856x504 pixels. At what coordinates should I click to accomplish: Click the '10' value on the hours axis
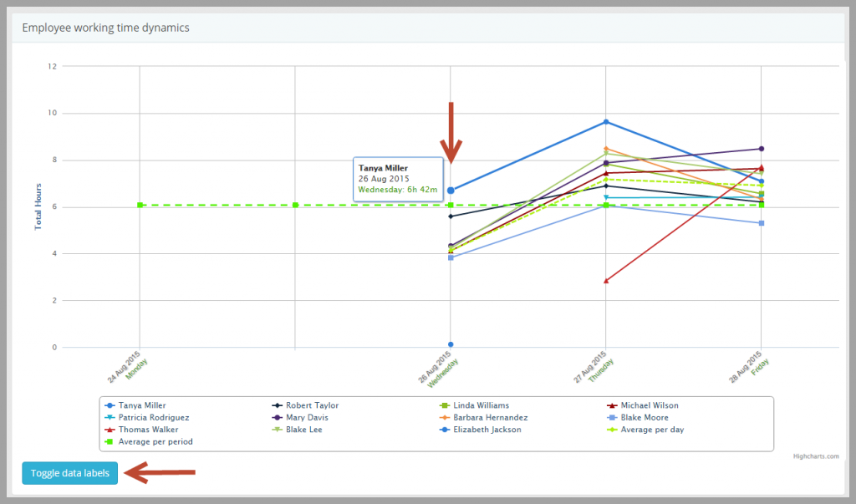[53, 113]
